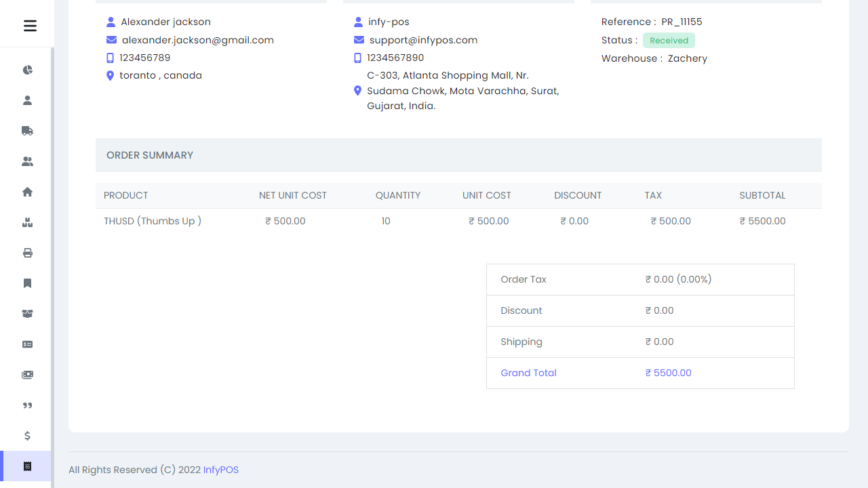This screenshot has height=488, width=868.
Task: Click the Products box icon
Action: click(x=27, y=222)
